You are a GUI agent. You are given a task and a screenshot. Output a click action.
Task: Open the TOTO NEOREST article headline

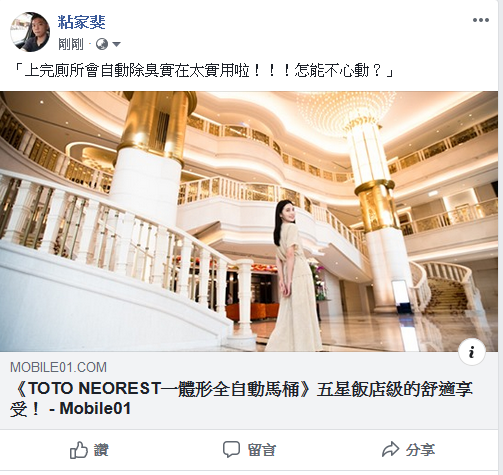point(241,399)
